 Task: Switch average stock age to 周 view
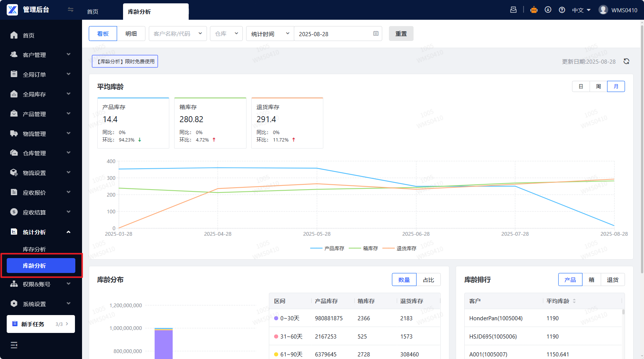click(598, 86)
